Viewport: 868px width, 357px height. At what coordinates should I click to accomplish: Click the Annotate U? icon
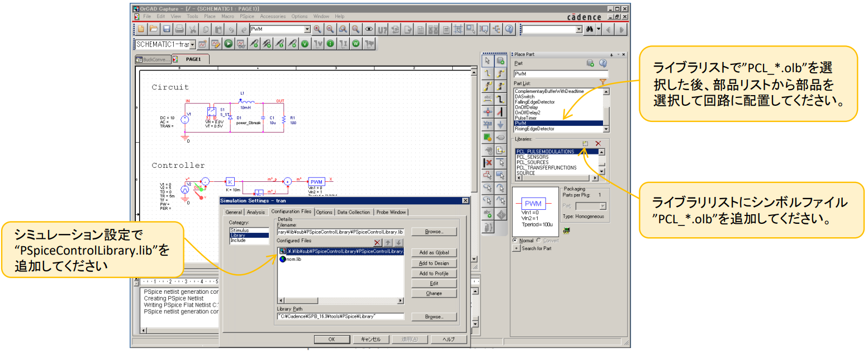pyautogui.click(x=383, y=29)
